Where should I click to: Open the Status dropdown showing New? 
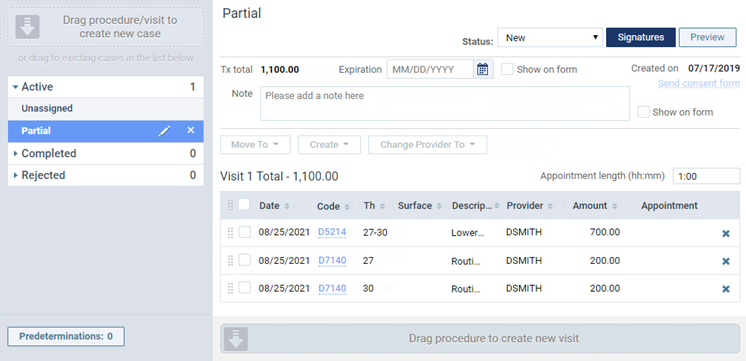point(550,38)
